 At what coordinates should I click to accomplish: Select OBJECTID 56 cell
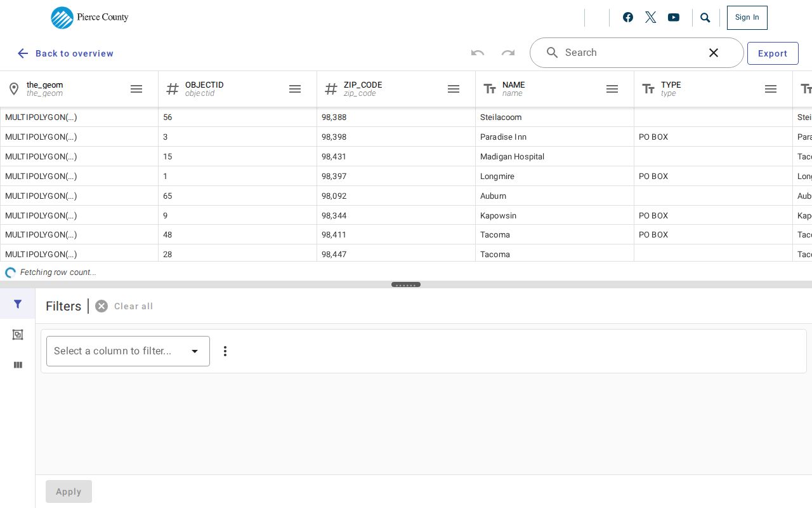pyautogui.click(x=237, y=117)
